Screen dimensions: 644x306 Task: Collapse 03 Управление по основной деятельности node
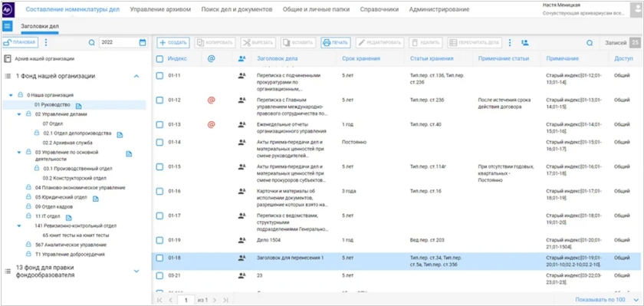click(19, 153)
